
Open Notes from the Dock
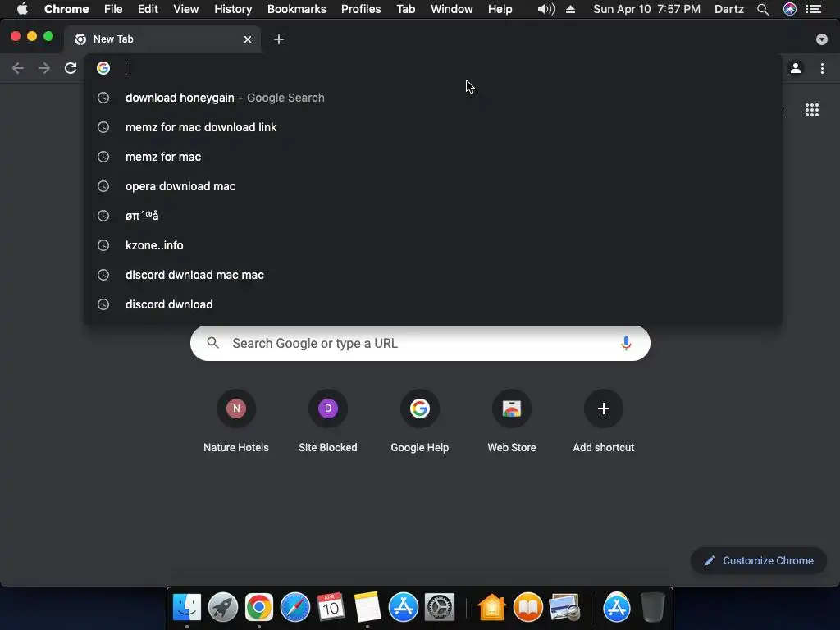click(367, 608)
